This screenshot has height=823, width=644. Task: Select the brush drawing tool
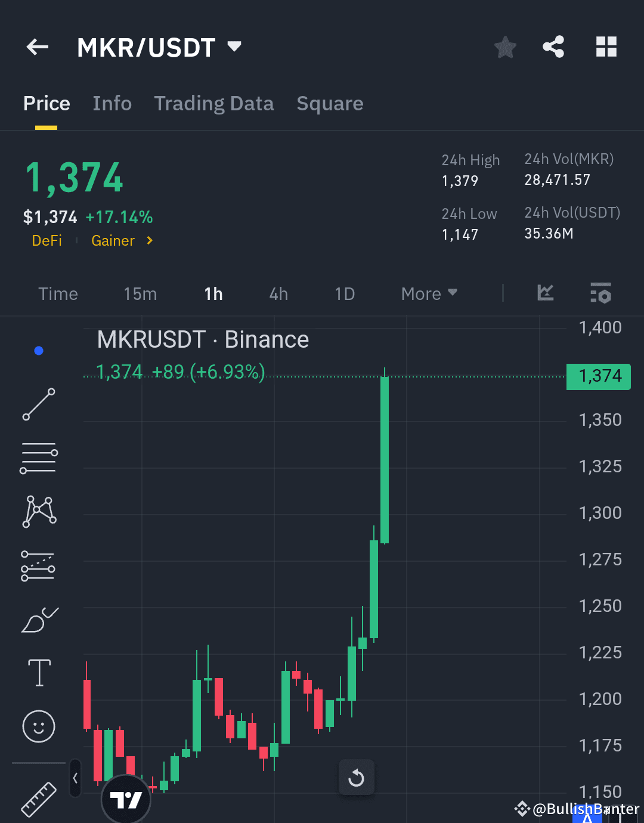[x=38, y=619]
